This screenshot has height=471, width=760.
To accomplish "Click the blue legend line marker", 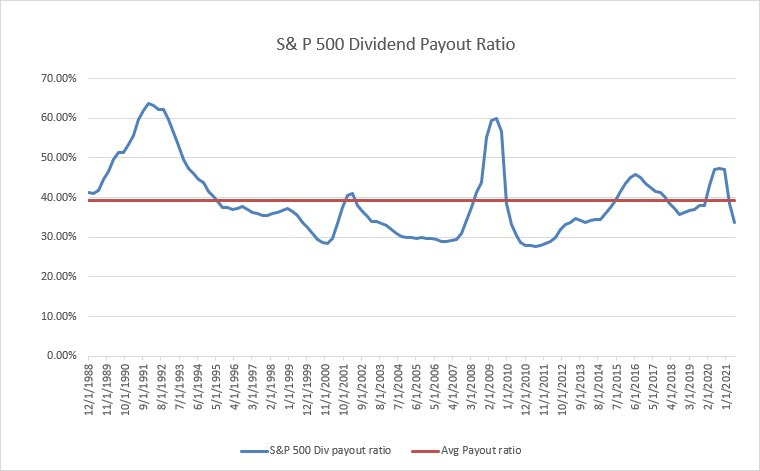I will point(254,451).
